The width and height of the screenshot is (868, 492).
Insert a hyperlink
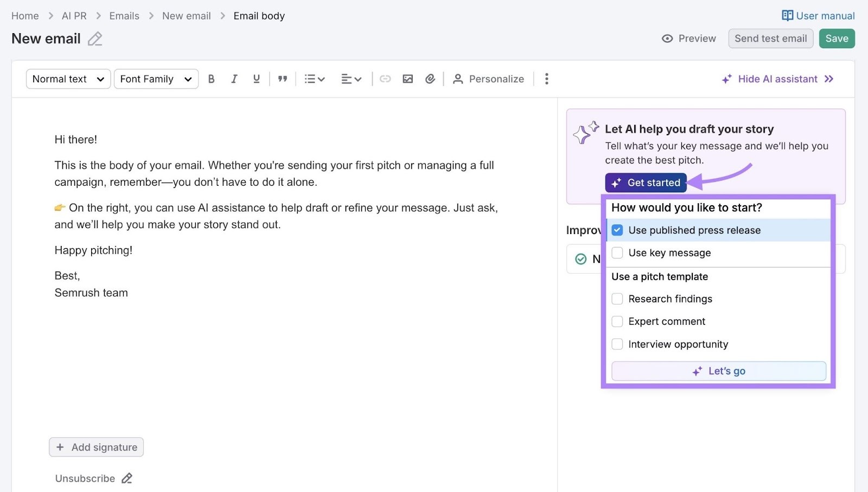click(386, 79)
